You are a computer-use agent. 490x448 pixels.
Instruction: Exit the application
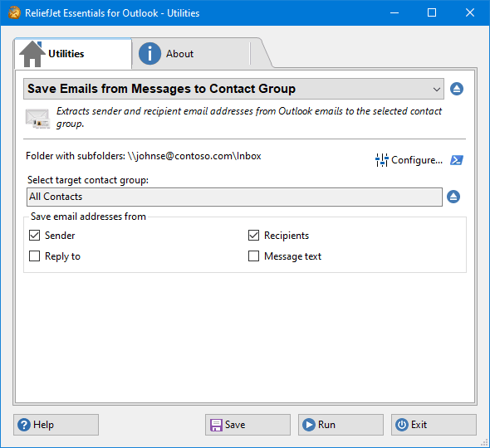click(x=434, y=425)
